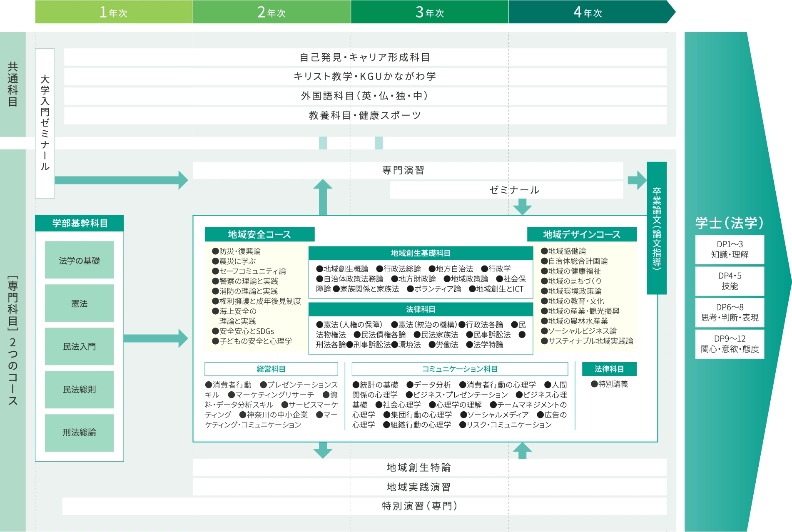Select the 民法総則 box
Viewport: 792px width, 532px height.
(80, 389)
